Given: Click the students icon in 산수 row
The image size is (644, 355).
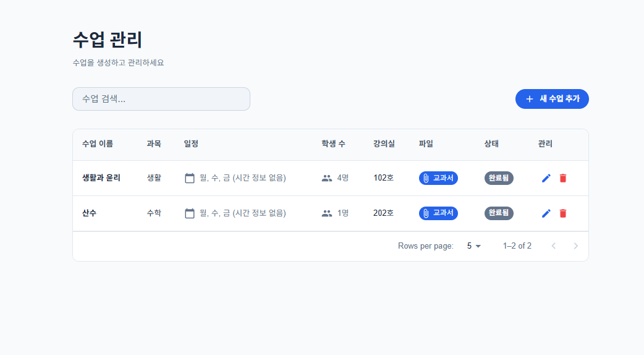Looking at the screenshot, I should [x=327, y=213].
